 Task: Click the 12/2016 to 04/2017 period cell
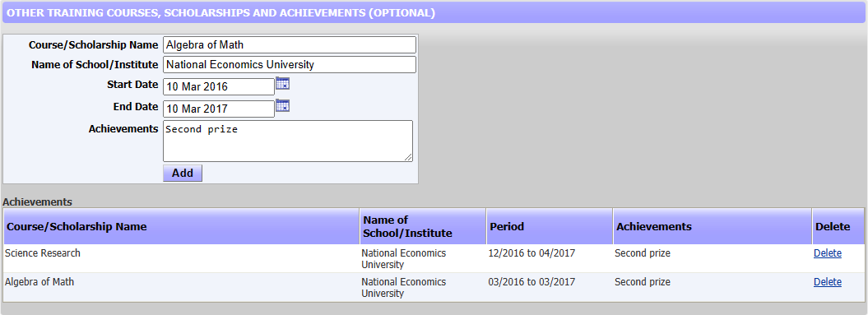(532, 253)
